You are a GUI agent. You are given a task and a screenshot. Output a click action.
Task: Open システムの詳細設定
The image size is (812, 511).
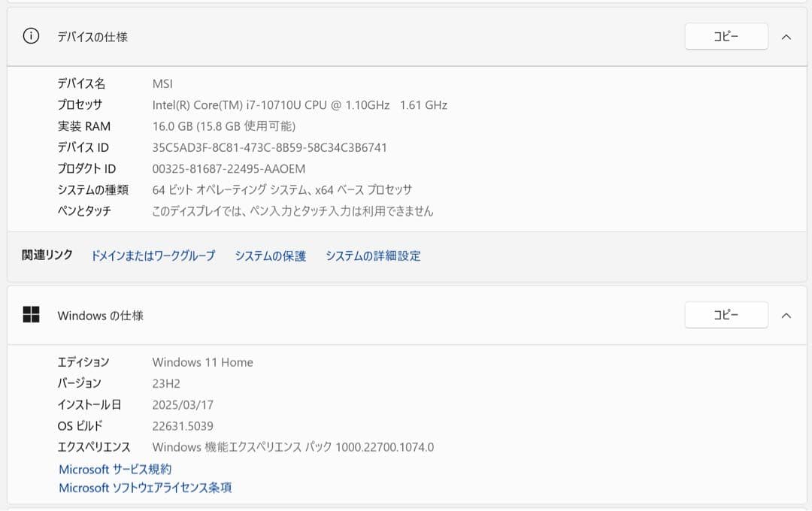(374, 255)
